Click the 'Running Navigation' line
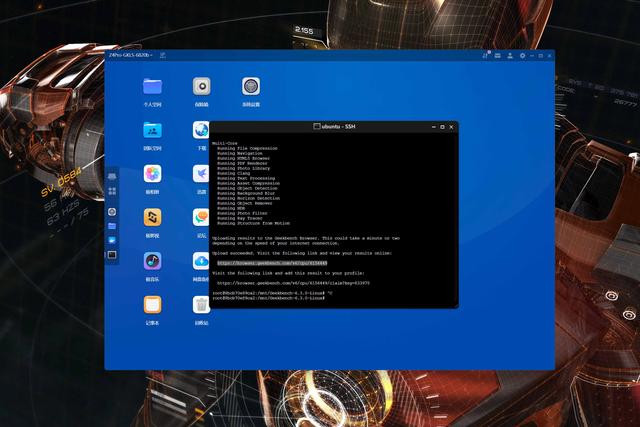This screenshot has height=427, width=640. coord(240,153)
